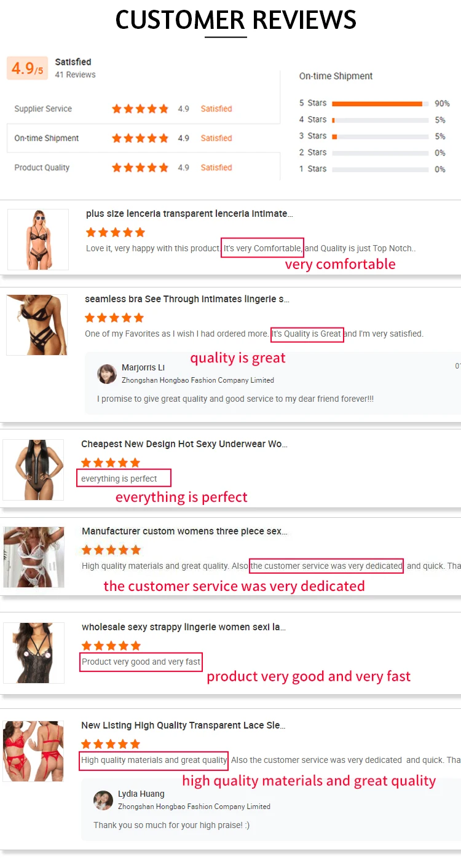Click the 5 Stars progress bar
Image resolution: width=461 pixels, height=868 pixels.
pos(380,103)
